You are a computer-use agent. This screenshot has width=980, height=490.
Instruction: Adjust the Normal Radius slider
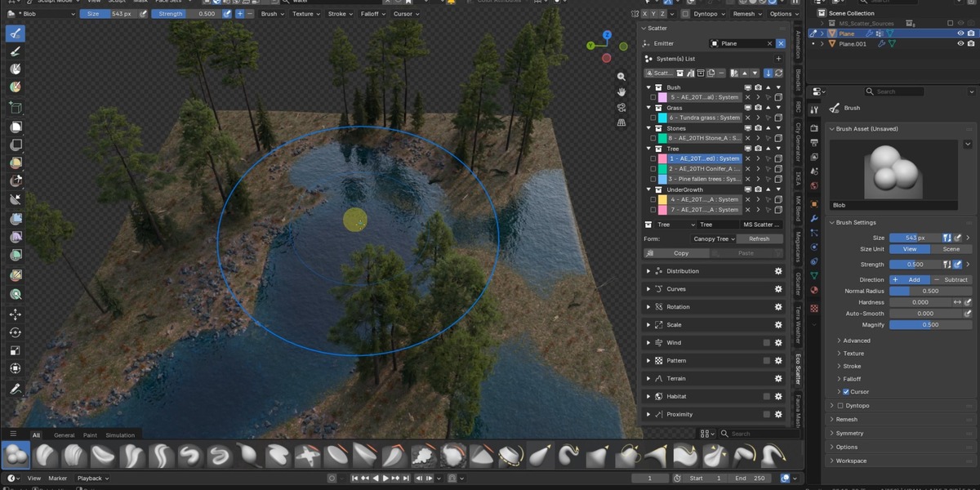[930, 291]
